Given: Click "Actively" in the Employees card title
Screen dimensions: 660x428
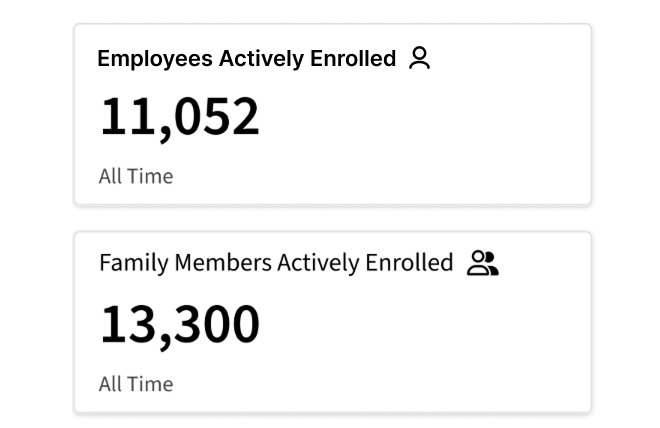Looking at the screenshot, I should pos(262,59).
